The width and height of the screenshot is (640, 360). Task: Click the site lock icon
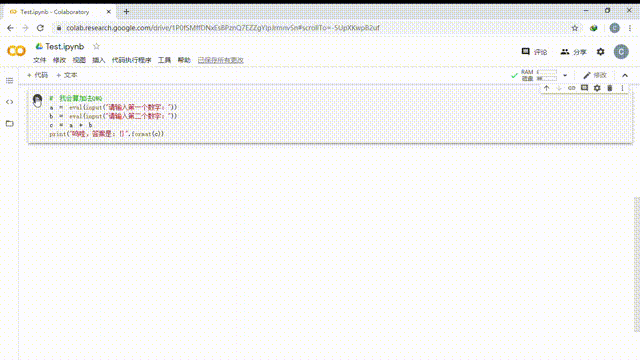[x=59, y=28]
